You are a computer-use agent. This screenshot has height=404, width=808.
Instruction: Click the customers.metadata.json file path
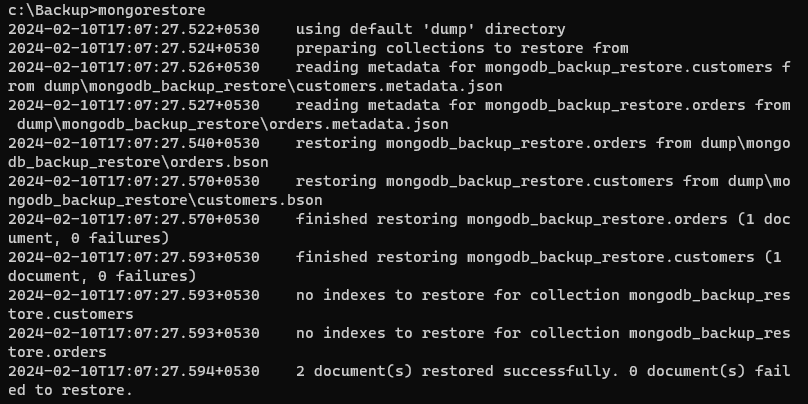pyautogui.click(x=273, y=86)
